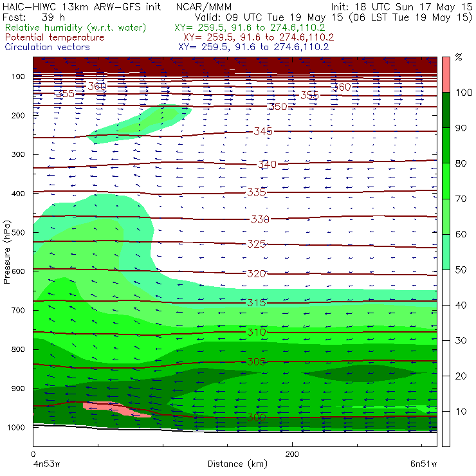Viewport: 476px width, 476px height.
Task: Click the "Fcst: 39 h" forecast text
Action: [33, 17]
